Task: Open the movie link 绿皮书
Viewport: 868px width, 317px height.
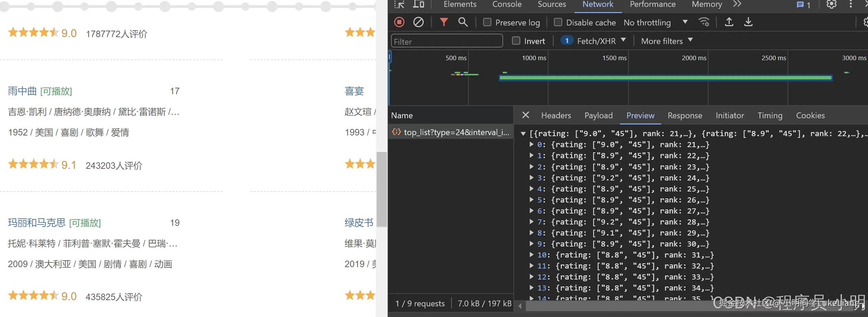Action: pyautogui.click(x=359, y=223)
